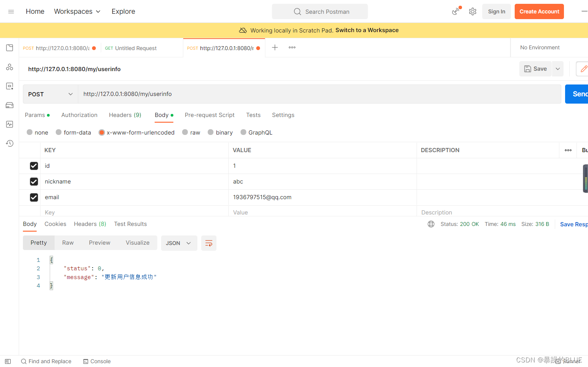The width and height of the screenshot is (588, 367).
Task: Open the Save options dropdown arrow
Action: pos(558,69)
